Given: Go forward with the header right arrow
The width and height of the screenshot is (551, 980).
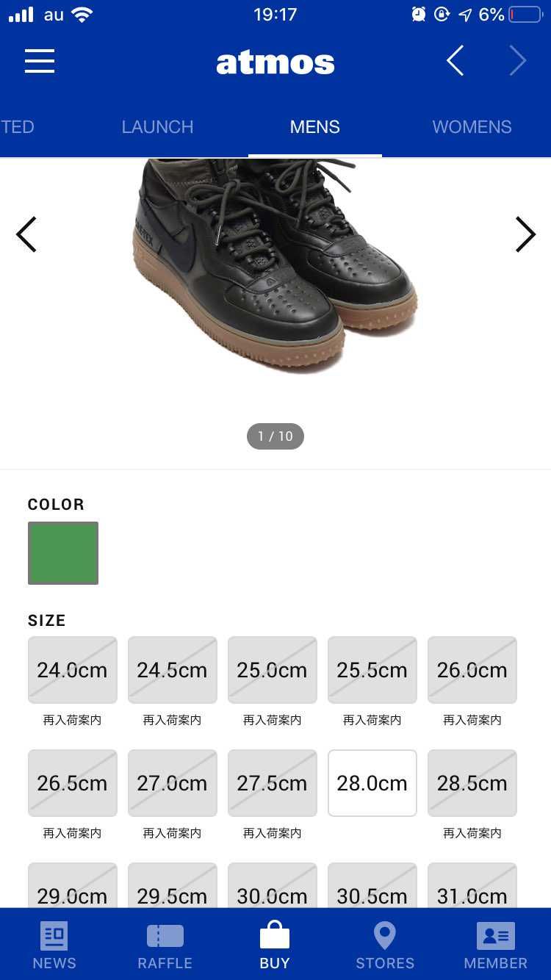Looking at the screenshot, I should 518,61.
